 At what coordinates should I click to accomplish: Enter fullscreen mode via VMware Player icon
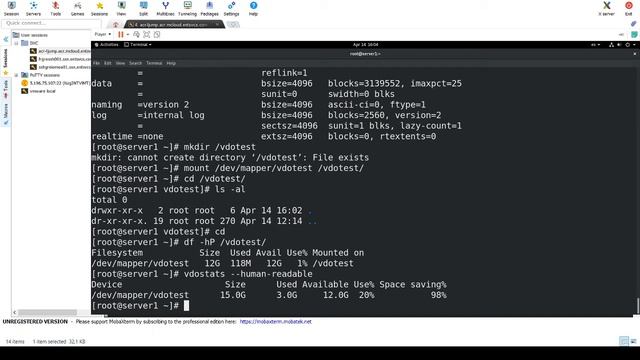pyautogui.click(x=147, y=35)
